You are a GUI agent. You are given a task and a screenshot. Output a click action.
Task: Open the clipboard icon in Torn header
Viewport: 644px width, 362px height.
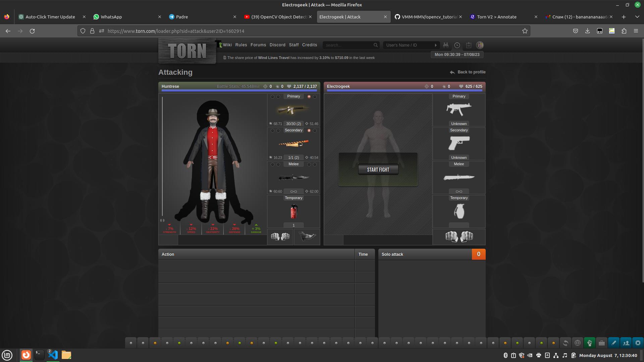point(469,45)
